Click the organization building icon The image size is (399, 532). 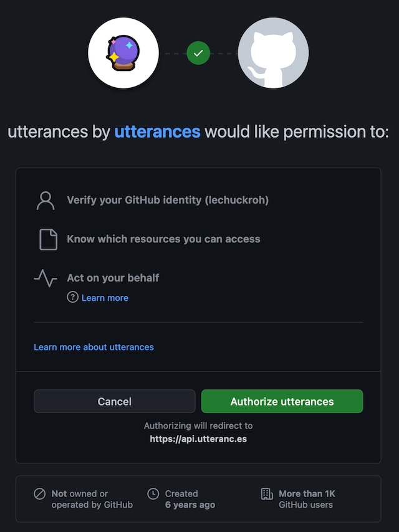pos(267,494)
